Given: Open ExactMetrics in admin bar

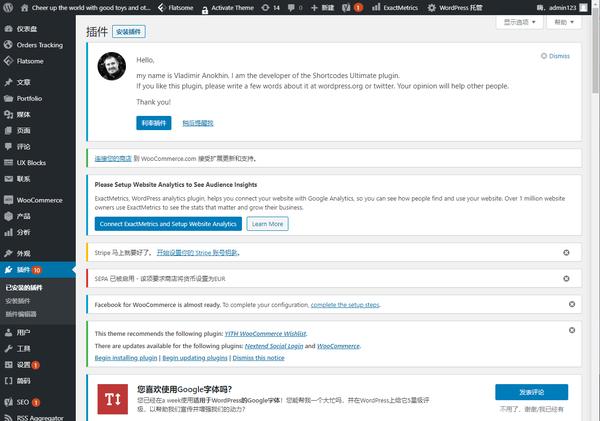Looking at the screenshot, I should coord(395,8).
